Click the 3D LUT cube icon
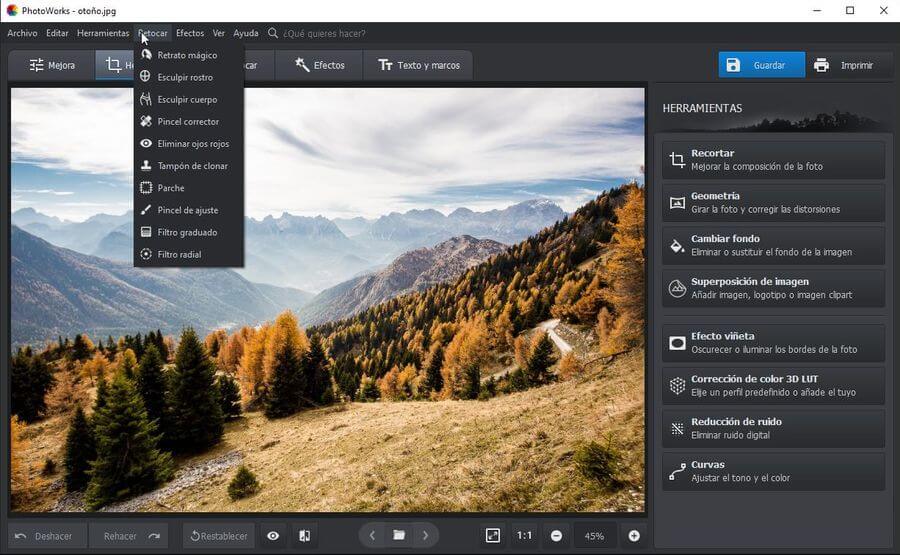This screenshot has height=555, width=900. (x=677, y=386)
